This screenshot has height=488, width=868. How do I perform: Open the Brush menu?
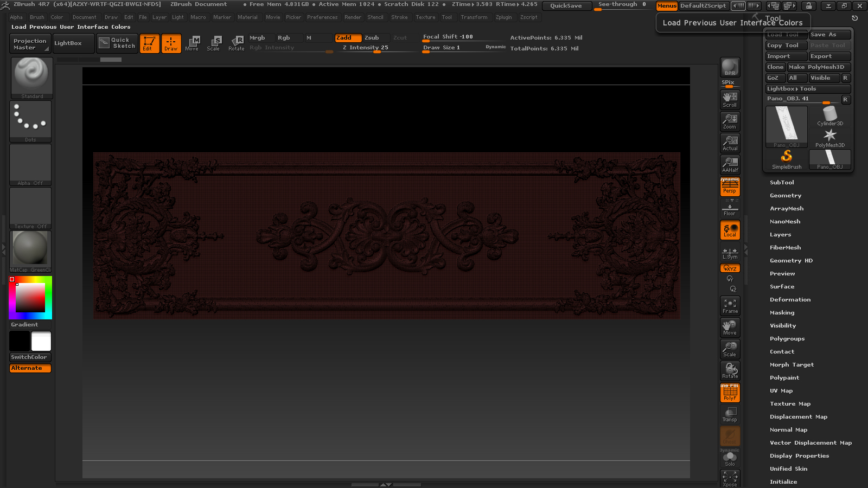(37, 17)
